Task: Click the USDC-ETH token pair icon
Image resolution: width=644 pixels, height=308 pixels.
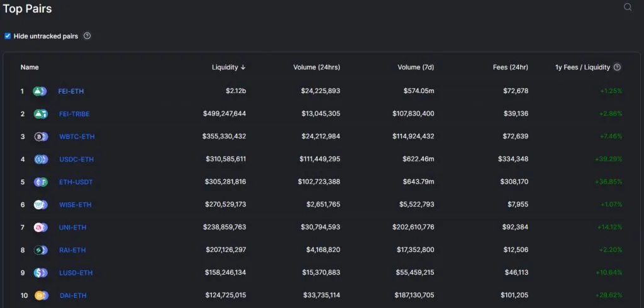Action: tap(41, 159)
